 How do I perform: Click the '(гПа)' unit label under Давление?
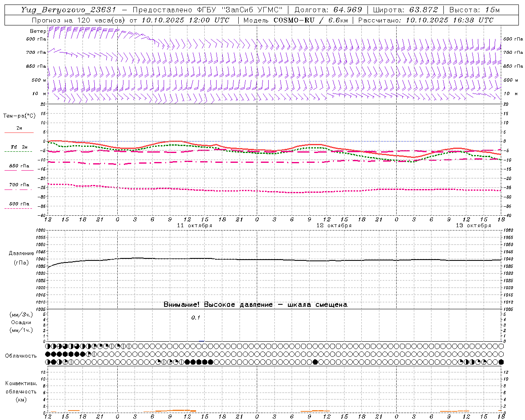(21, 262)
